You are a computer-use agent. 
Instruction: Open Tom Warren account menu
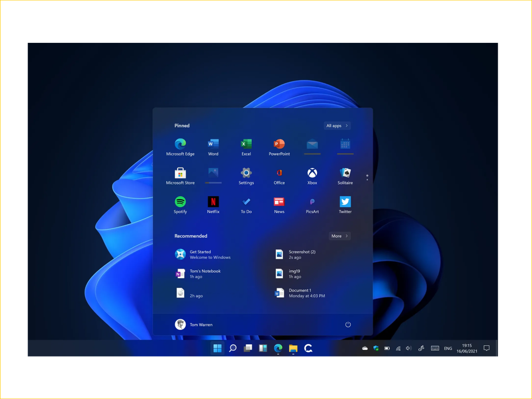(x=194, y=324)
